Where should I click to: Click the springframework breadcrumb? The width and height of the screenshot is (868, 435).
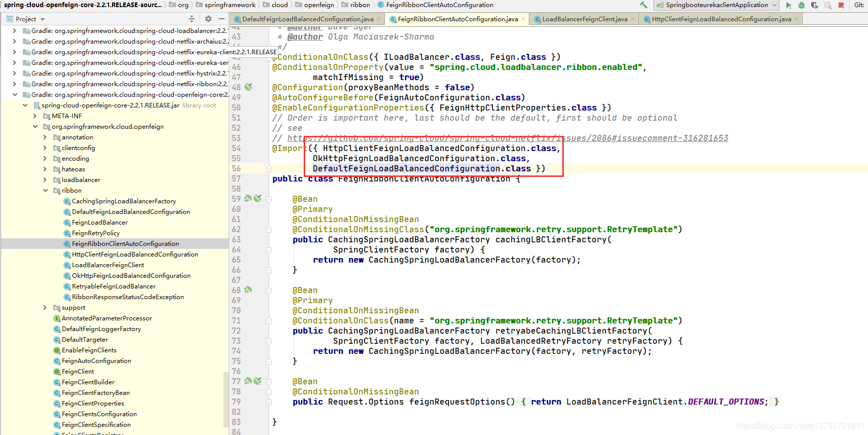[x=230, y=5]
